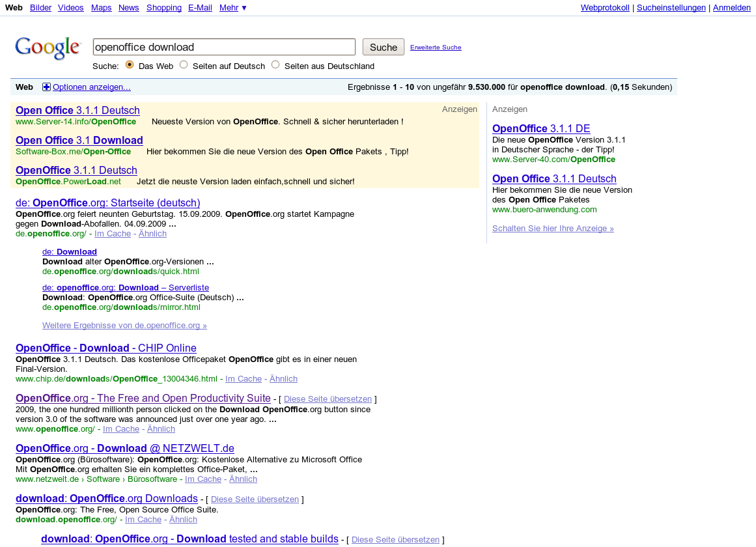Select the Das Web radio button
756x547 pixels.
[x=129, y=64]
